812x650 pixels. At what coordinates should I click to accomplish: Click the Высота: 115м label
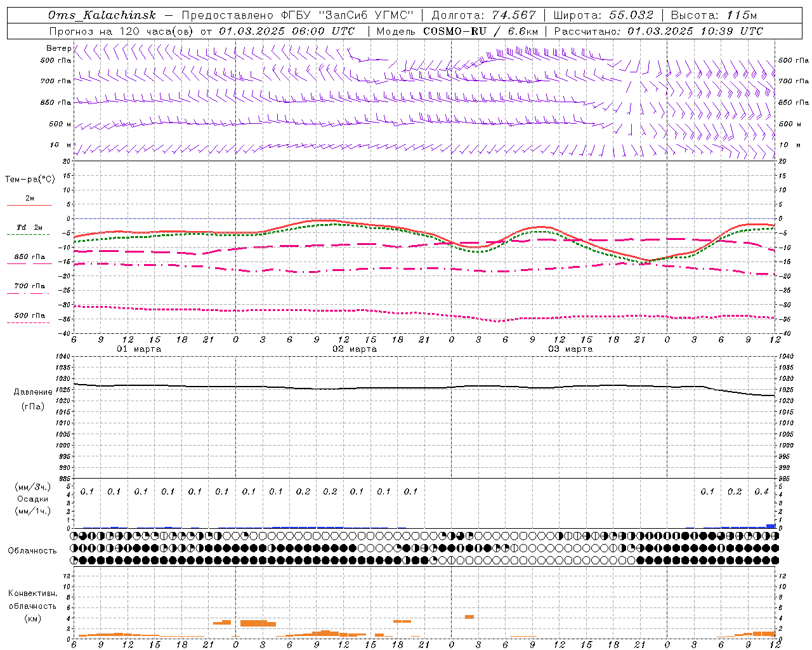pyautogui.click(x=714, y=15)
